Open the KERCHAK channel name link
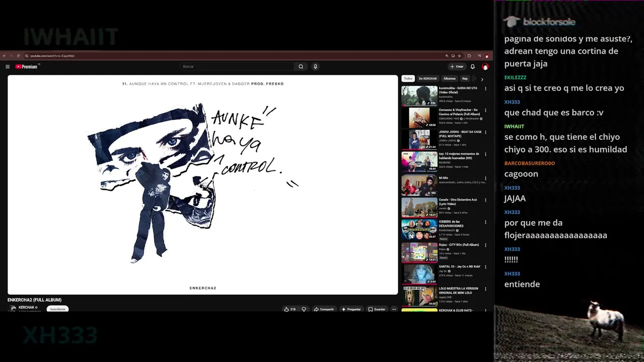 pos(26,307)
